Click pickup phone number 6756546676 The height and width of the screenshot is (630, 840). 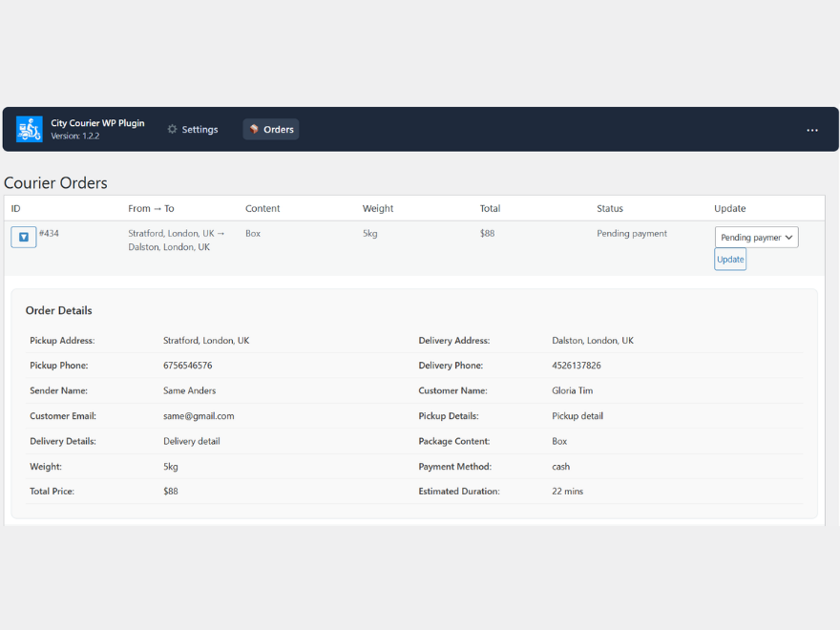pos(187,365)
